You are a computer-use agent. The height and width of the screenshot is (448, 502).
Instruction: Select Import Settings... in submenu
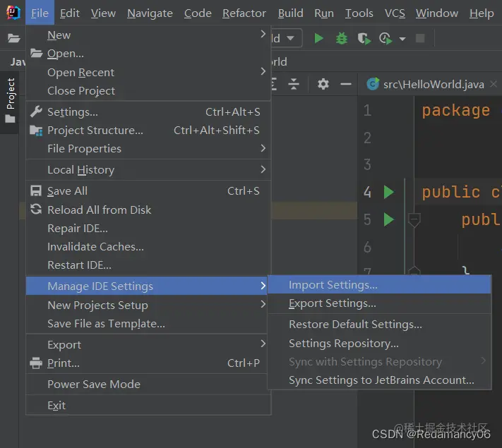pos(379,285)
